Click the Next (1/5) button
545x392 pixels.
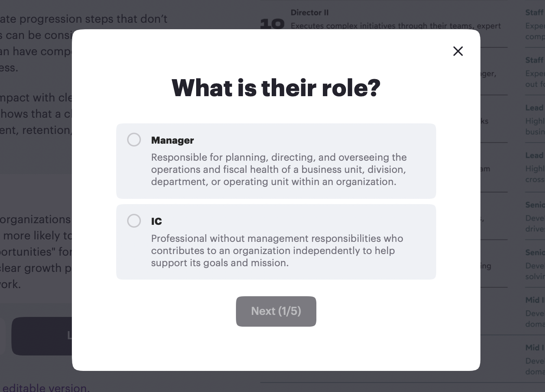[276, 311]
